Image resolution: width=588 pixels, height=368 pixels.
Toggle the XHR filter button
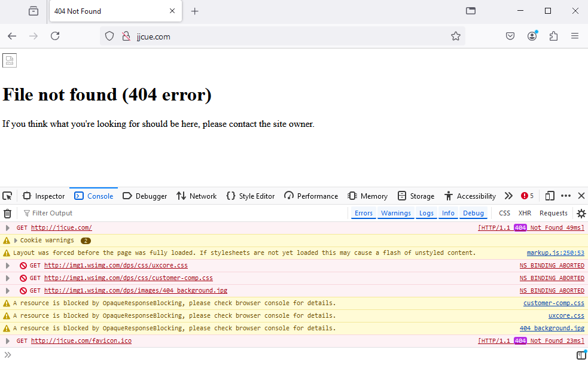tap(525, 214)
